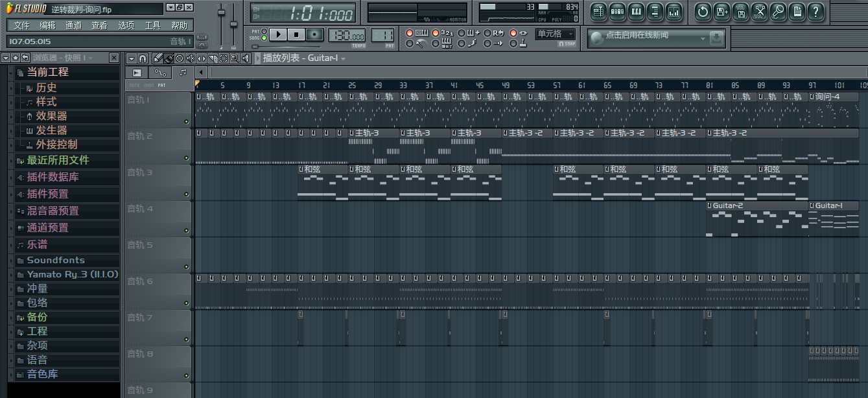Choose the slice (razor) tool in playlist toolbar
Screen dimensions: 868x398
pyautogui.click(x=212, y=58)
